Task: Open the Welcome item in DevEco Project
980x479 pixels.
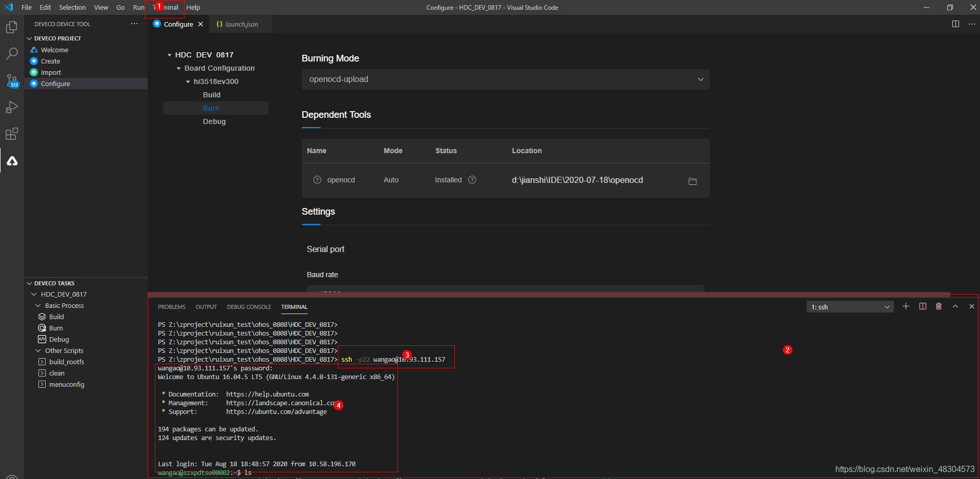Action: pyautogui.click(x=54, y=50)
